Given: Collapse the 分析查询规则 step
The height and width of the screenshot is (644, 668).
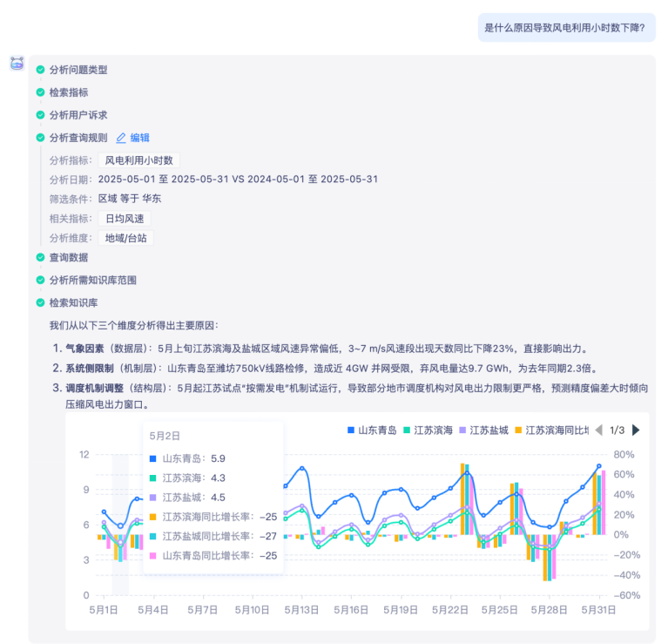Looking at the screenshot, I should pos(78,138).
